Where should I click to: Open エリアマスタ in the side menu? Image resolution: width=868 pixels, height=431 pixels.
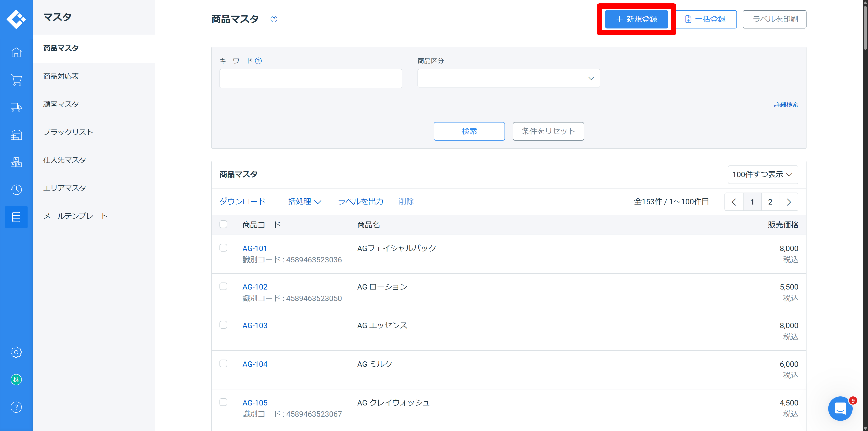point(64,188)
